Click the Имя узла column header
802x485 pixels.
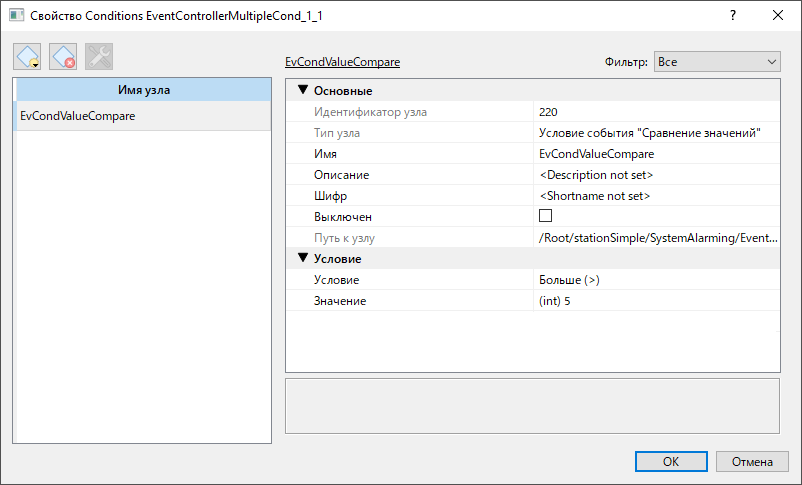point(144,90)
